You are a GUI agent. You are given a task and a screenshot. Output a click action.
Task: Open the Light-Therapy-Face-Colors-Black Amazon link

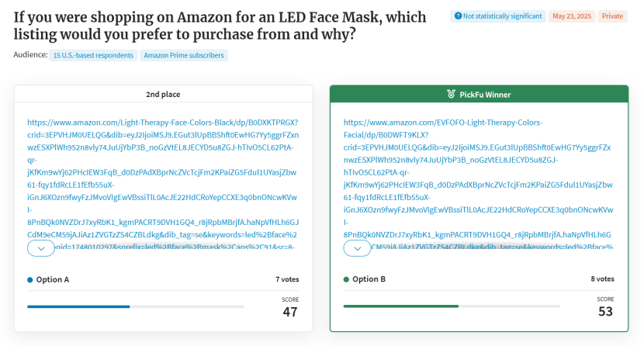click(x=163, y=123)
